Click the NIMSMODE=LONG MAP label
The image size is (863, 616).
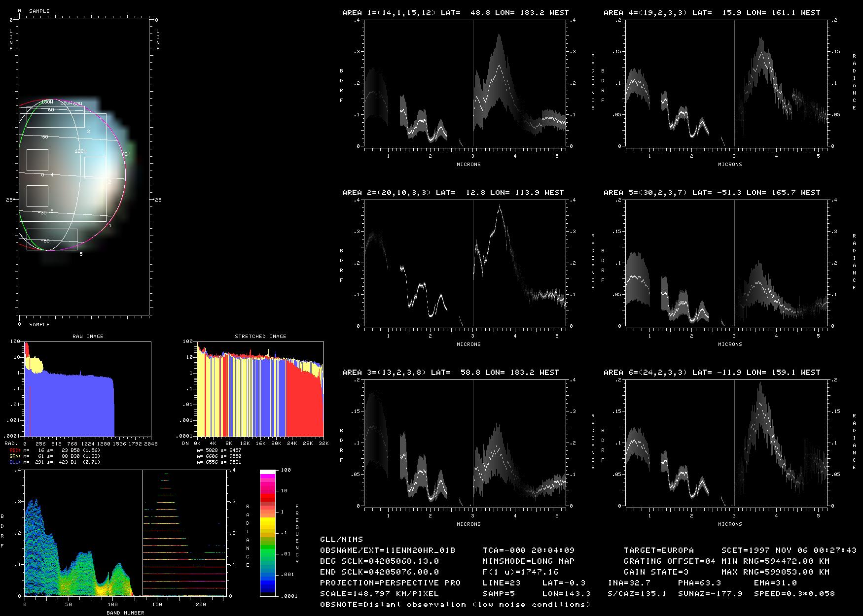529,561
